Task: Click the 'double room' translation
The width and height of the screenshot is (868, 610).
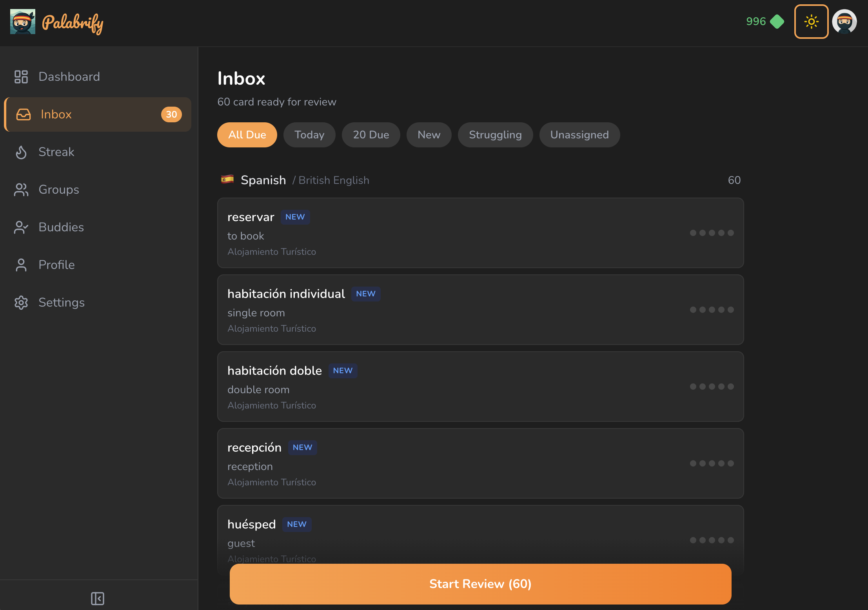Action: click(258, 389)
